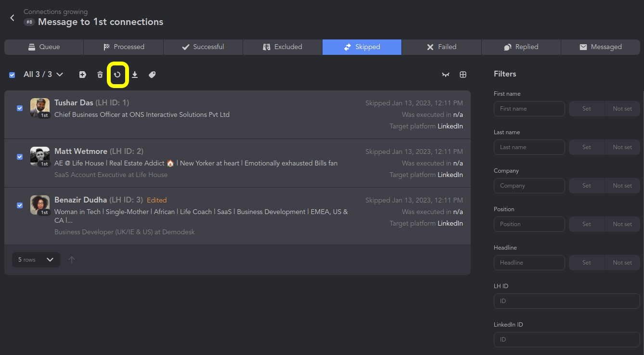Click Set button for First name
644x355 pixels.
click(586, 109)
